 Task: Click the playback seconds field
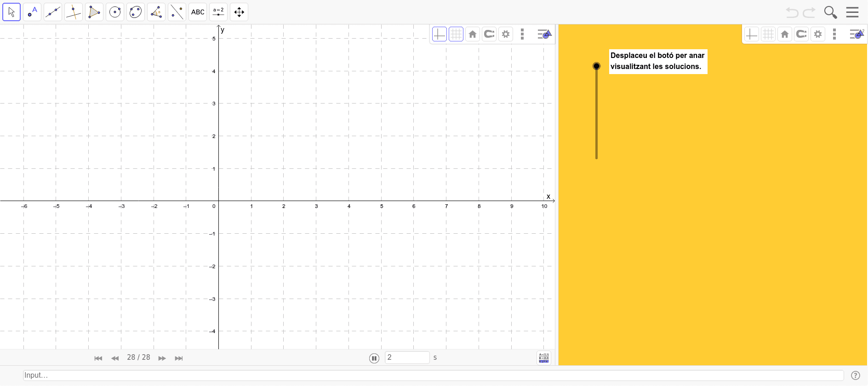tap(407, 357)
